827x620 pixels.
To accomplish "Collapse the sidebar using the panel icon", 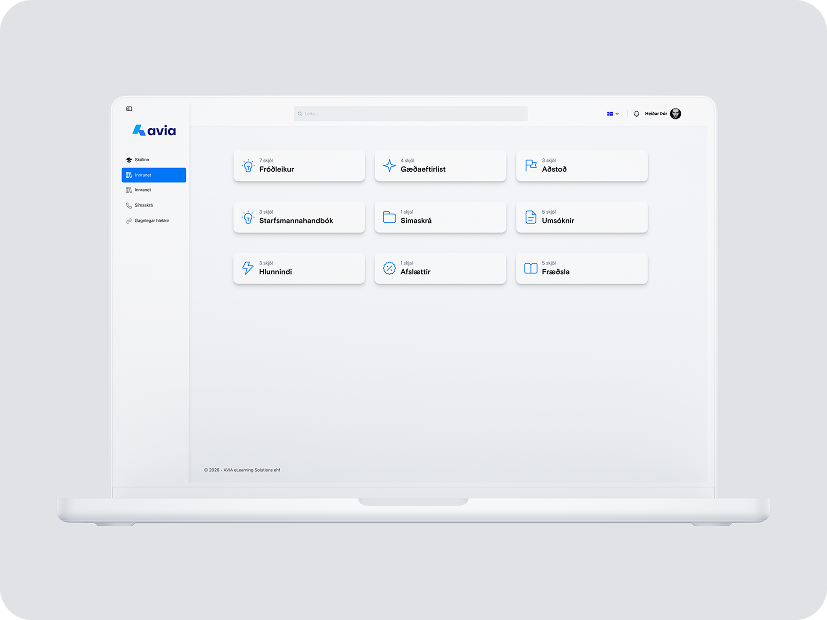I will tap(129, 108).
